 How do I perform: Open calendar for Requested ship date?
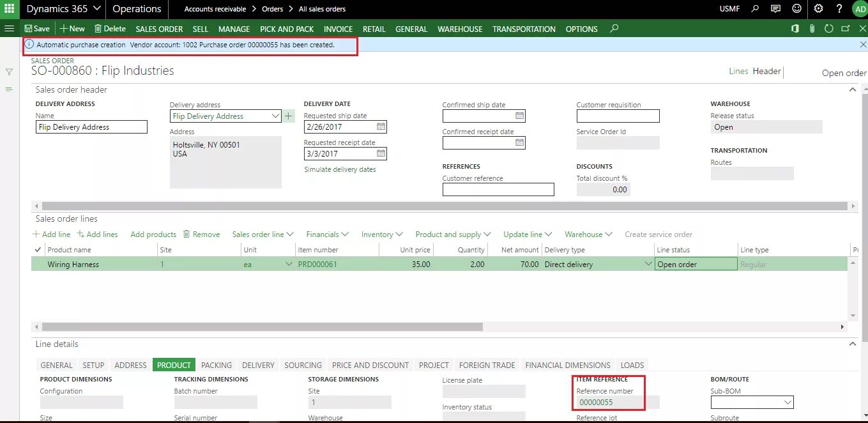tap(381, 127)
